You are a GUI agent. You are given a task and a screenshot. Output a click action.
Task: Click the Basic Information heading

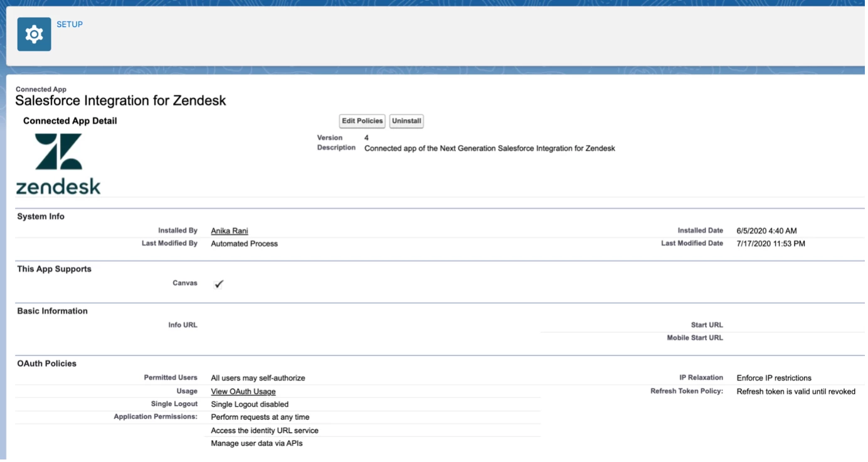tap(52, 311)
